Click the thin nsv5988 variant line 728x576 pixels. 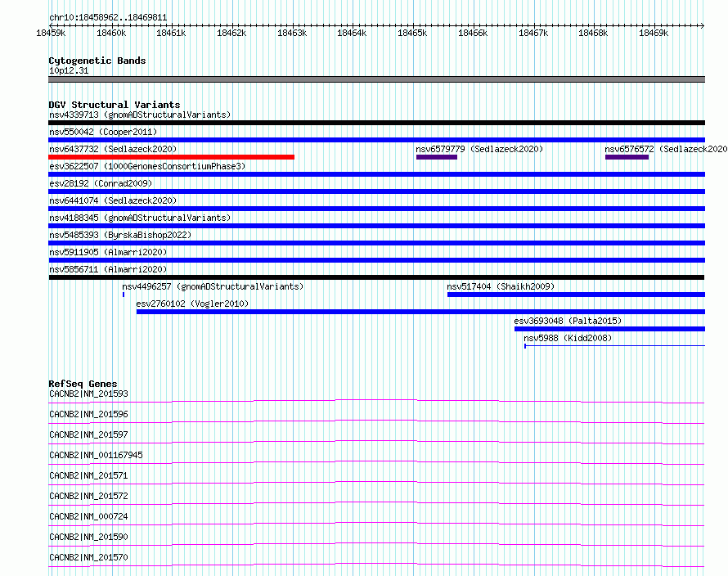615,345
